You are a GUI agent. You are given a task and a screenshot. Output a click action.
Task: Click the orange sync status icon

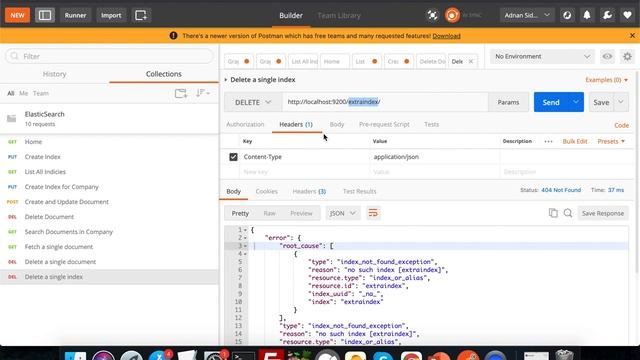(452, 16)
